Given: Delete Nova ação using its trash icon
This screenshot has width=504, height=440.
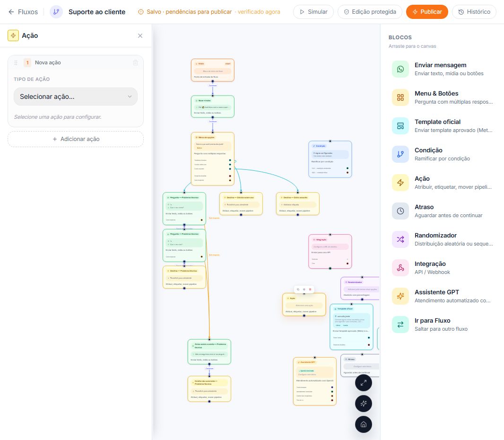Looking at the screenshot, I should tap(136, 63).
